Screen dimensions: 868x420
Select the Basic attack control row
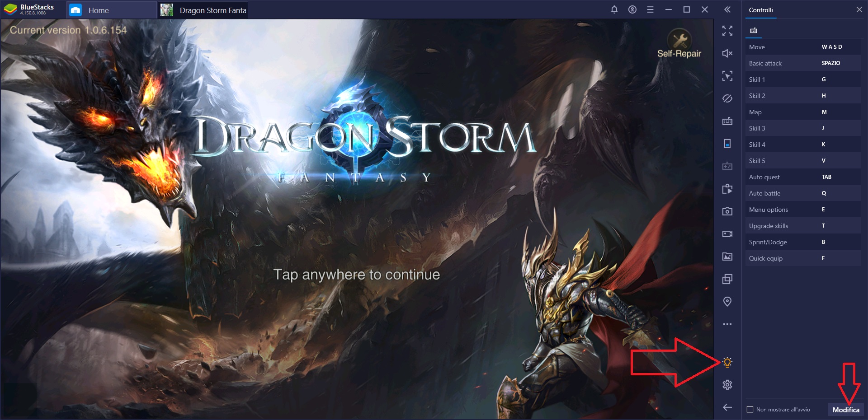coord(803,63)
